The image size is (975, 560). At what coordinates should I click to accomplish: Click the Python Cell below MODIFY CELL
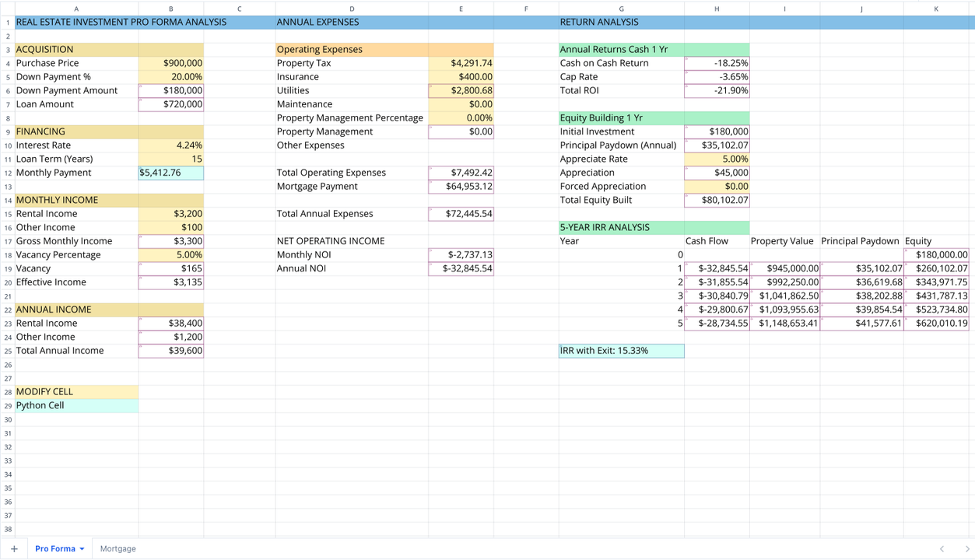tap(75, 405)
